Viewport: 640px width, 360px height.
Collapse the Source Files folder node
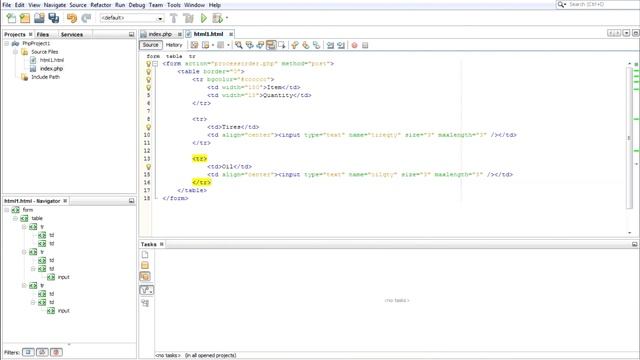pyautogui.click(x=16, y=52)
